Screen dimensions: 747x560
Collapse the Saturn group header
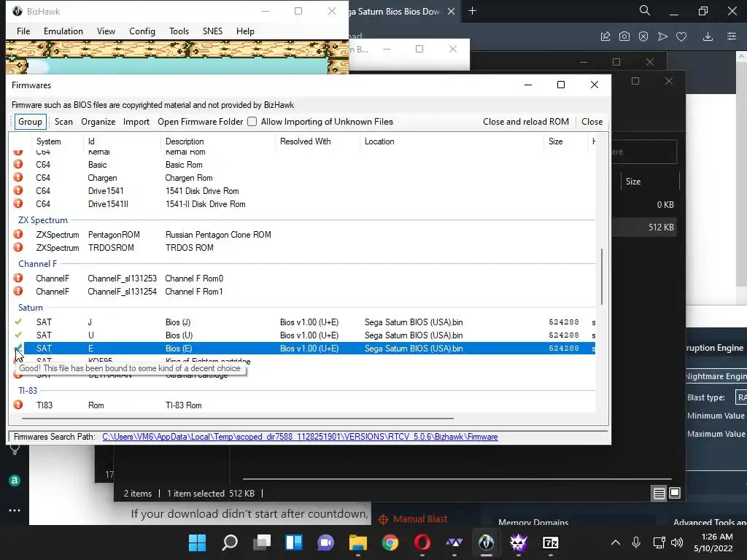pyautogui.click(x=31, y=308)
